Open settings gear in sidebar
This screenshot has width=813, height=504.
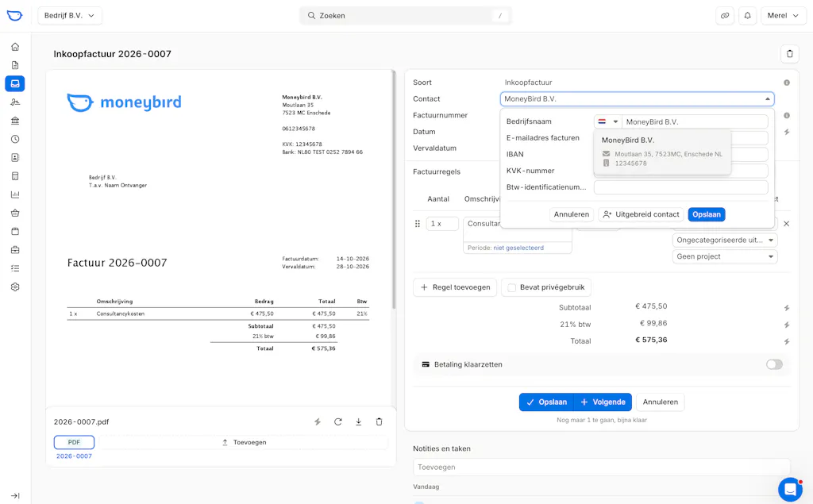[15, 287]
